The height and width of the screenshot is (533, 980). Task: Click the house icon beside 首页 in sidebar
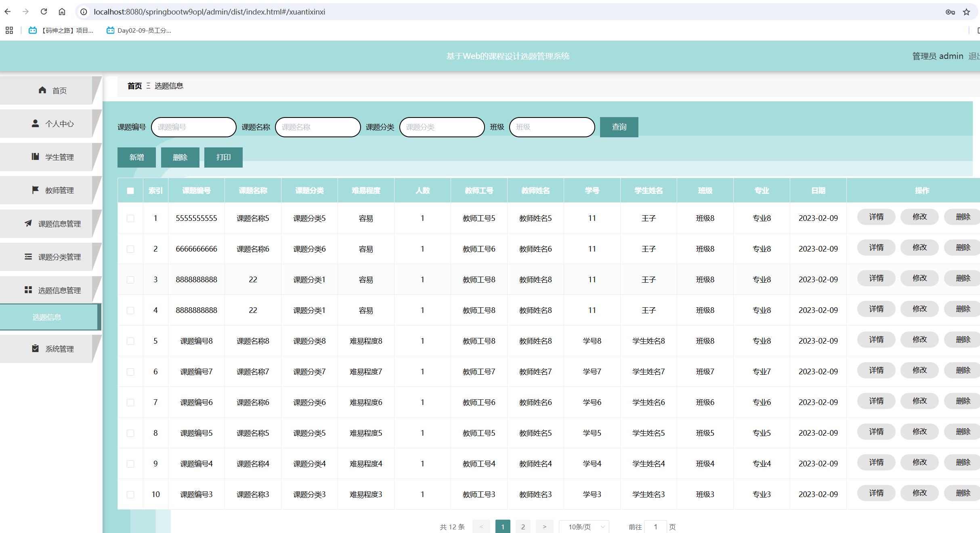click(x=42, y=90)
